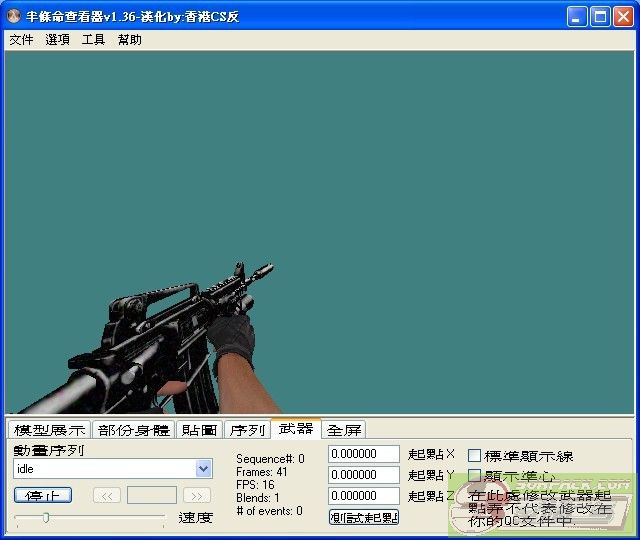
Task: Click the next frame >> button
Action: point(197,495)
